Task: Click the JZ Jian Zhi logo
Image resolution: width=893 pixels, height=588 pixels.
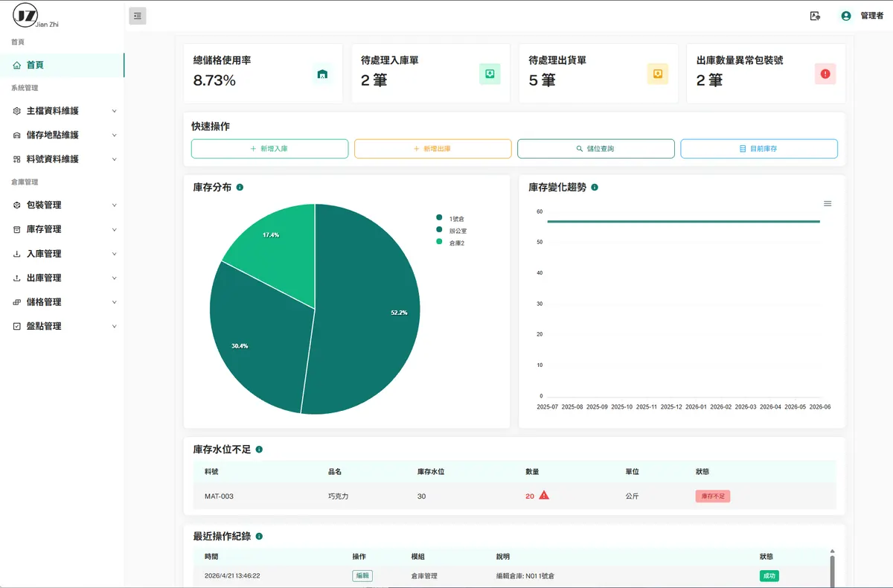Action: tap(35, 16)
